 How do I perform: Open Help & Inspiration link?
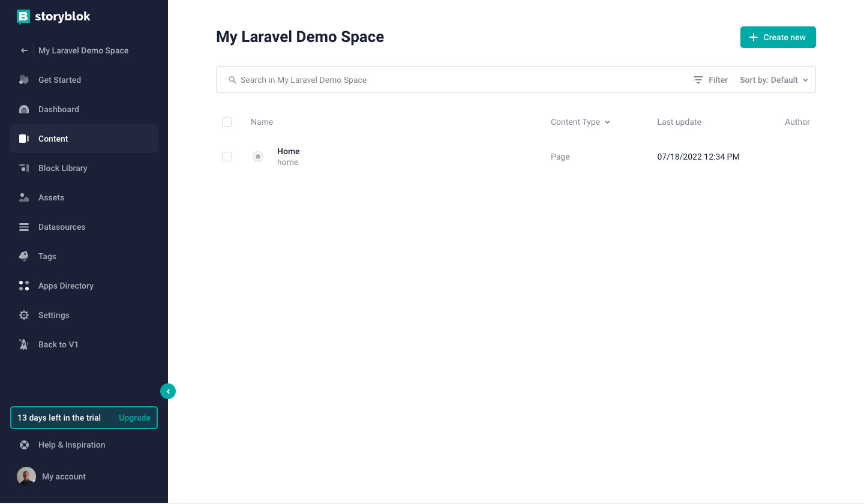(71, 445)
